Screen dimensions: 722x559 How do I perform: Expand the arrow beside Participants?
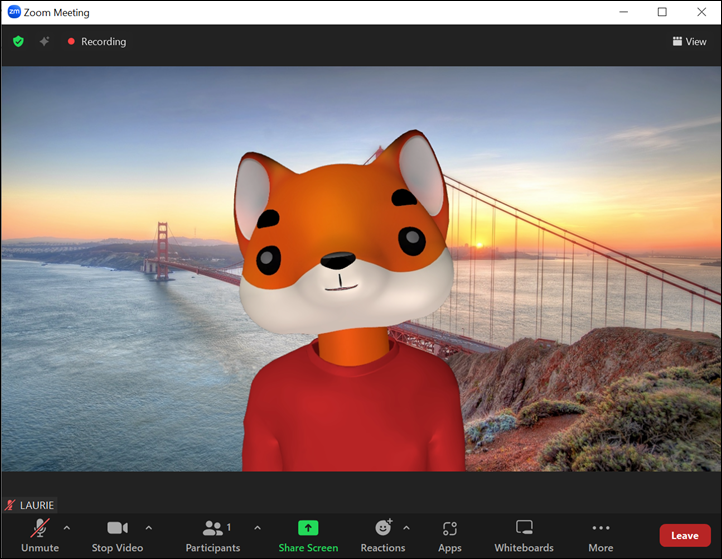[257, 527]
